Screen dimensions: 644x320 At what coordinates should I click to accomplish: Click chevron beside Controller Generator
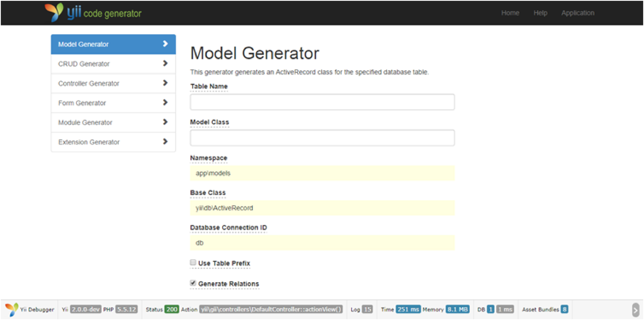pos(165,83)
